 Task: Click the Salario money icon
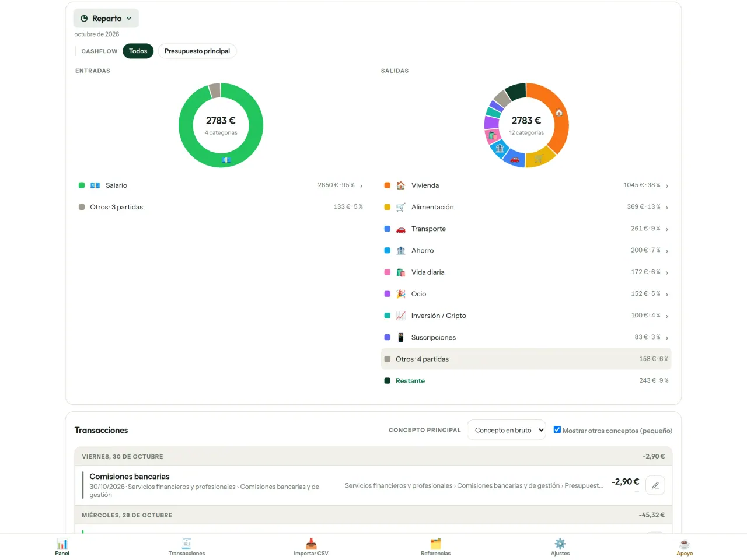pos(95,185)
